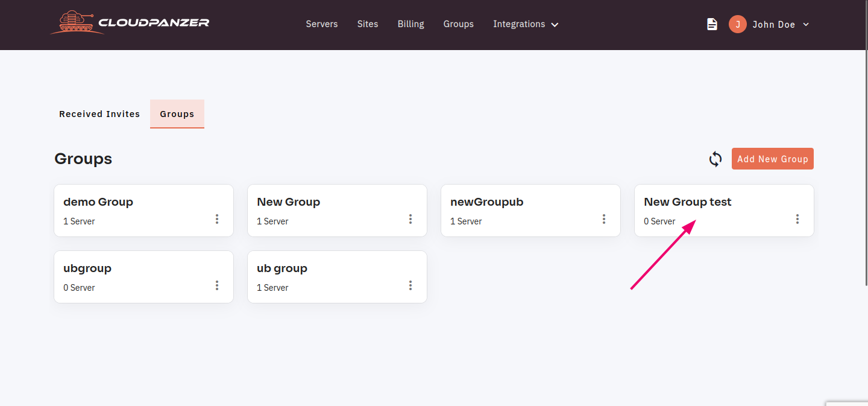This screenshot has width=868, height=406.
Task: Click the CloudPanzer tank logo
Action: pos(130,23)
